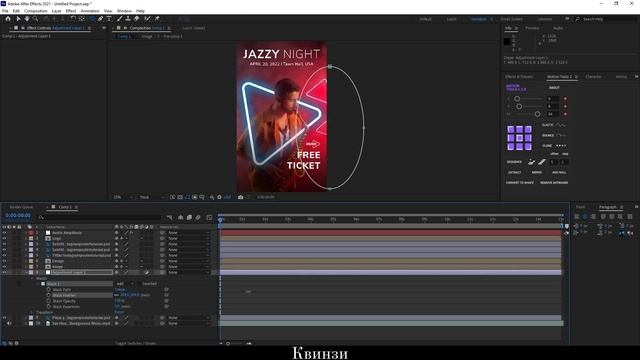Hide the Adjustment Layer 1 layer
640x360 pixels.
[4, 272]
